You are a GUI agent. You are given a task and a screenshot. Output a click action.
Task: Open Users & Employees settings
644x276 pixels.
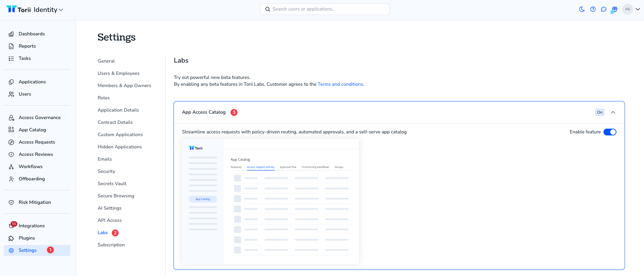click(x=118, y=73)
